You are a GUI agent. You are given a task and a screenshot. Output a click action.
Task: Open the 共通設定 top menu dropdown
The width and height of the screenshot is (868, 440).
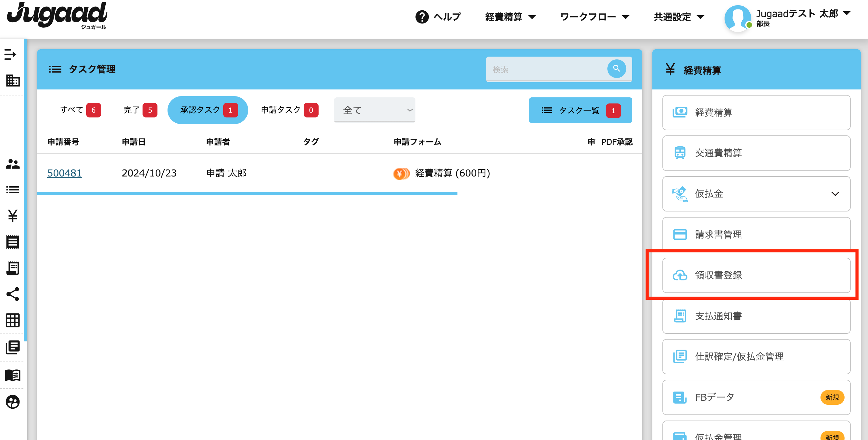pos(679,17)
